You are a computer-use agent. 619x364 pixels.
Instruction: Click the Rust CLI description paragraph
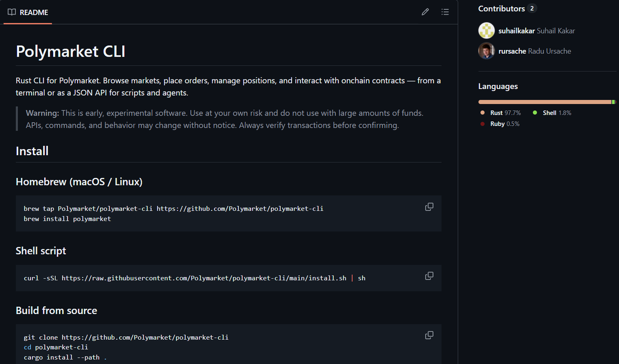(229, 87)
